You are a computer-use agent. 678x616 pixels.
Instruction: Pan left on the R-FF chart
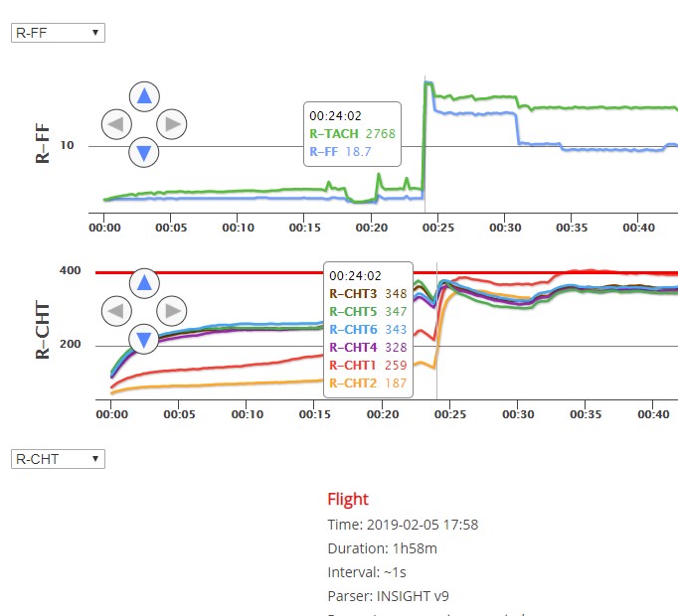pyautogui.click(x=116, y=124)
